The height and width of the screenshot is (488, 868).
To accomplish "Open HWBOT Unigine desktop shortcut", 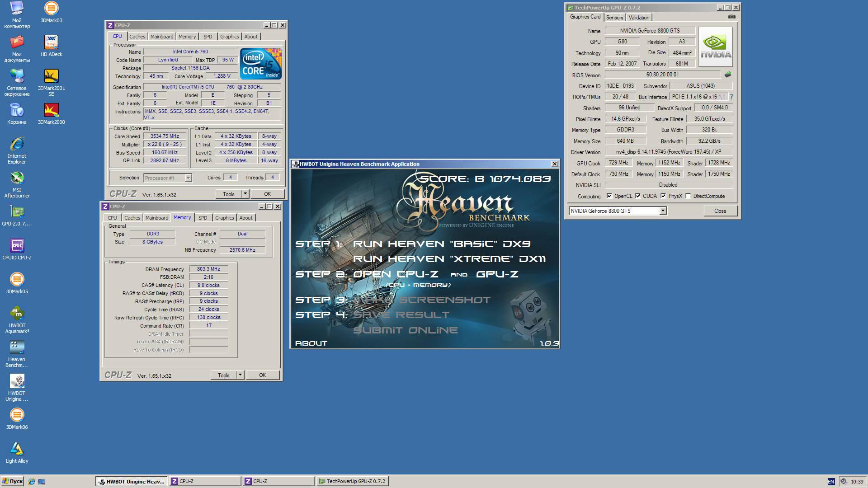I will [17, 388].
